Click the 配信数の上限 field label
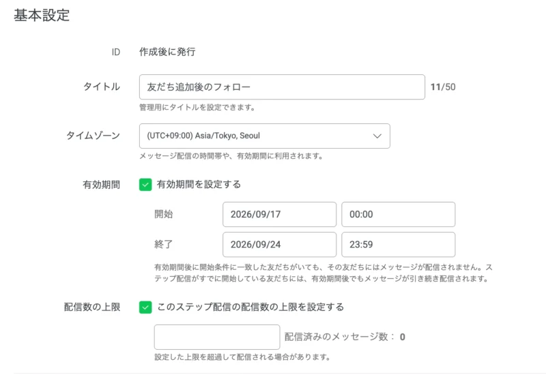546x392 pixels. point(92,307)
